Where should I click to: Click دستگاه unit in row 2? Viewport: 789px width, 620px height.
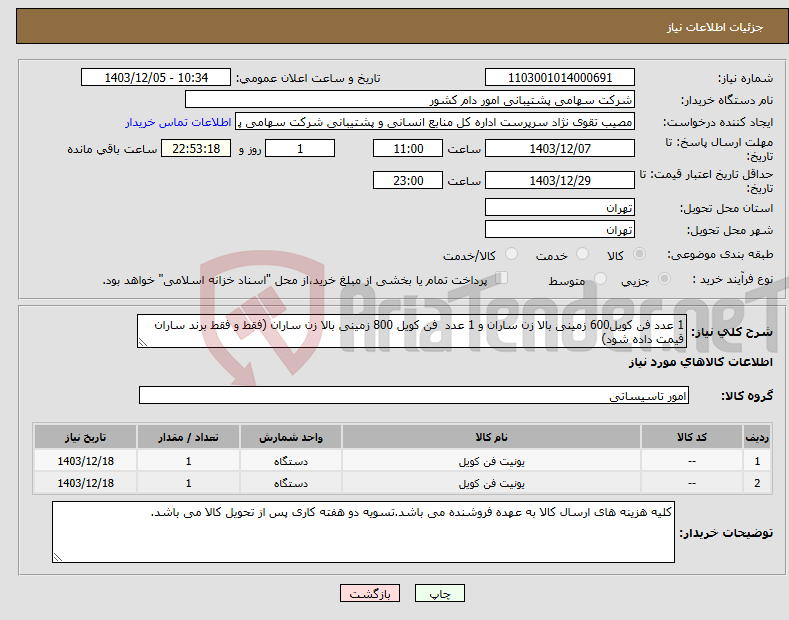click(290, 483)
